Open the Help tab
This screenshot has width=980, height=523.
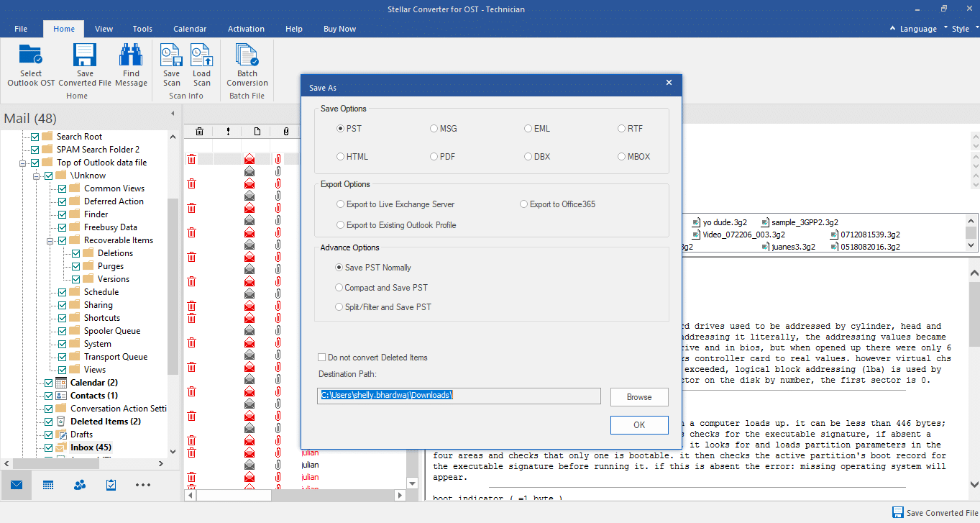[293, 29]
